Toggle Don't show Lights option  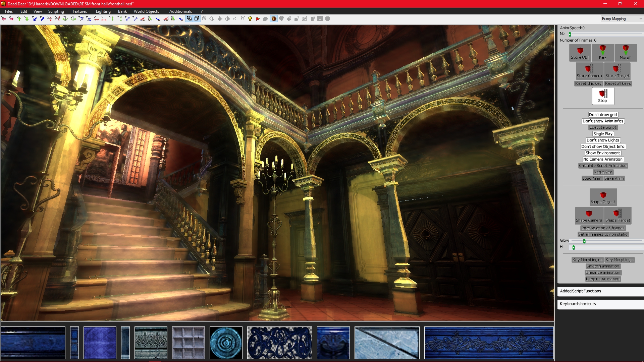[x=603, y=140]
